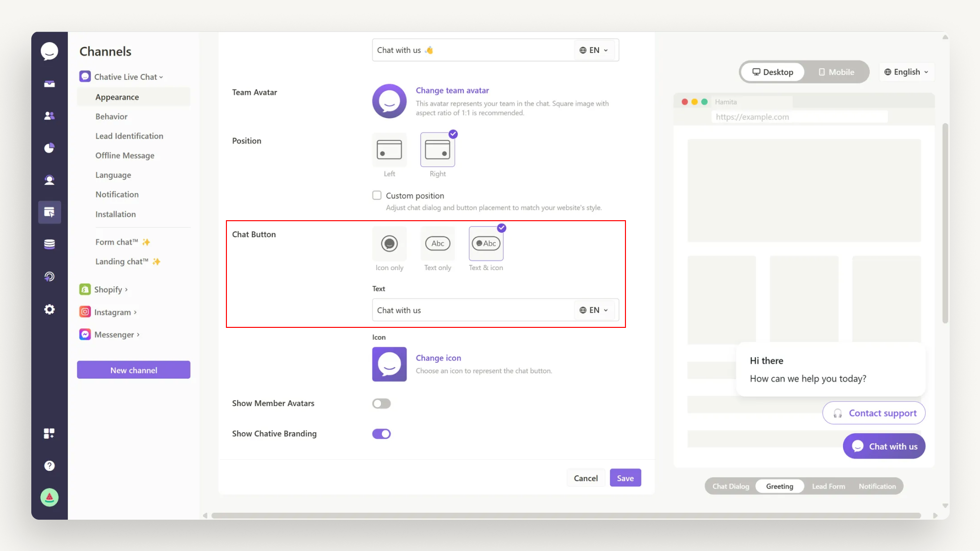Disable Show Chative Branding toggle
Screen dimensions: 980x551
click(381, 434)
